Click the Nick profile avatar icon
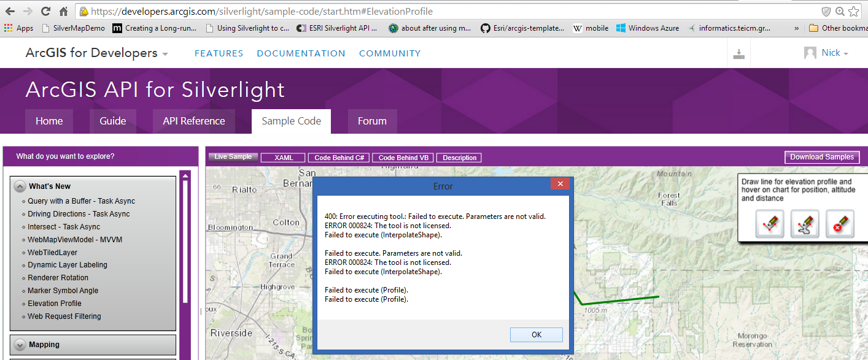The height and width of the screenshot is (360, 868). 810,53
